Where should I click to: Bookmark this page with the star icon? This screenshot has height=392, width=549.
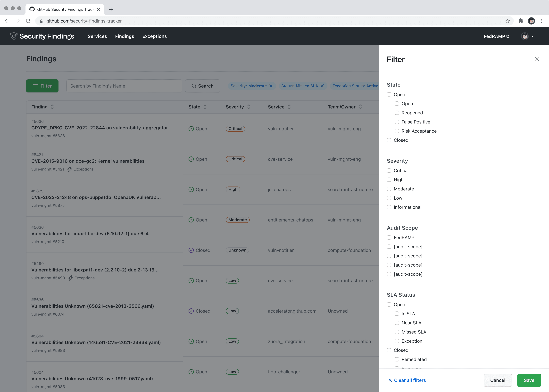tap(508, 21)
